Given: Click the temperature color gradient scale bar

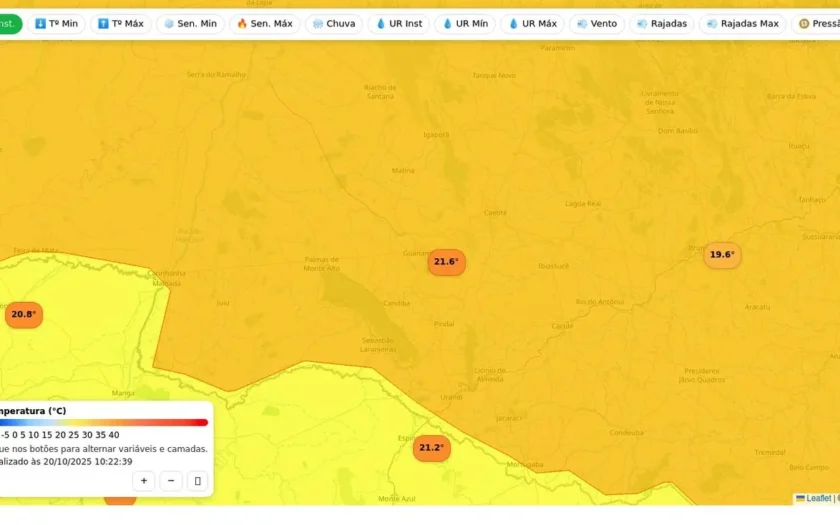Looking at the screenshot, I should click(103, 423).
